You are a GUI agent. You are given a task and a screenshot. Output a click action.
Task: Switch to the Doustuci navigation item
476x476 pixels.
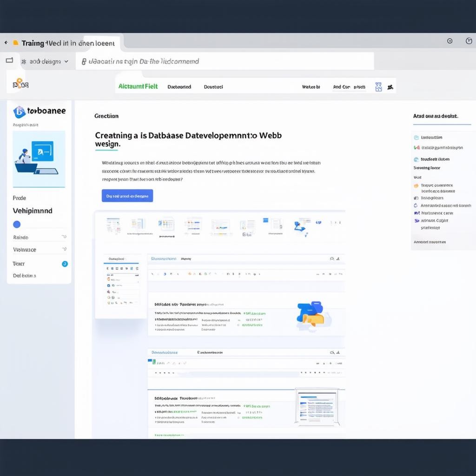(x=213, y=87)
